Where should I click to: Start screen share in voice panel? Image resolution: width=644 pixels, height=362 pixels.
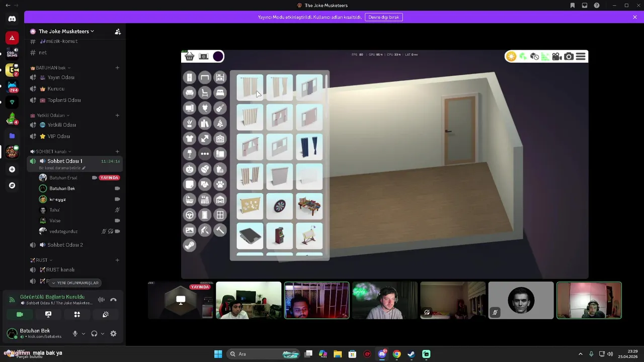(x=48, y=314)
